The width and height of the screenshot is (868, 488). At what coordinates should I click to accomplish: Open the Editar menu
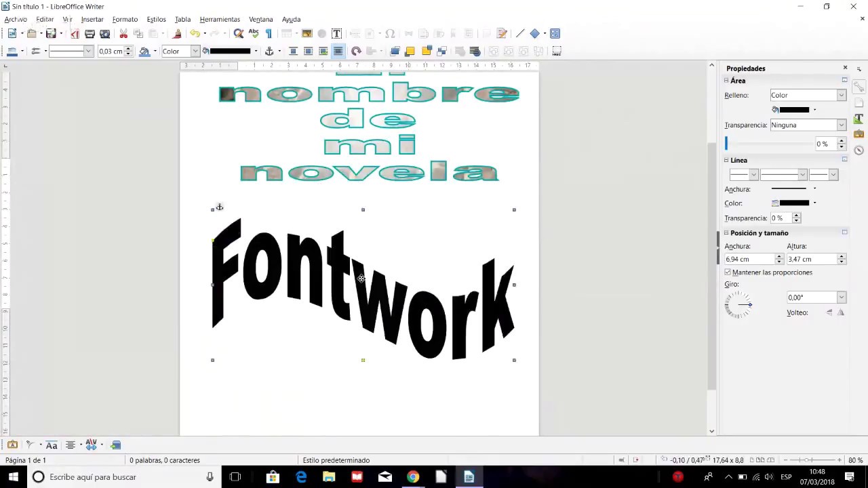click(x=45, y=19)
